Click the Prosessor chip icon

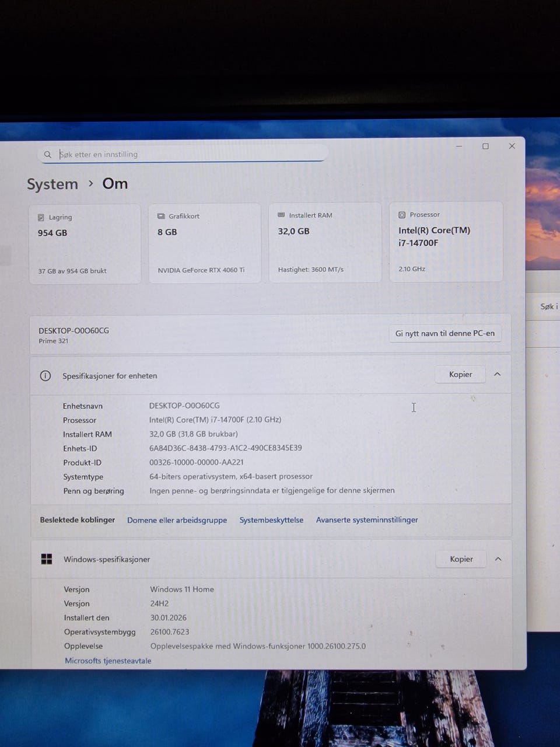click(x=402, y=215)
